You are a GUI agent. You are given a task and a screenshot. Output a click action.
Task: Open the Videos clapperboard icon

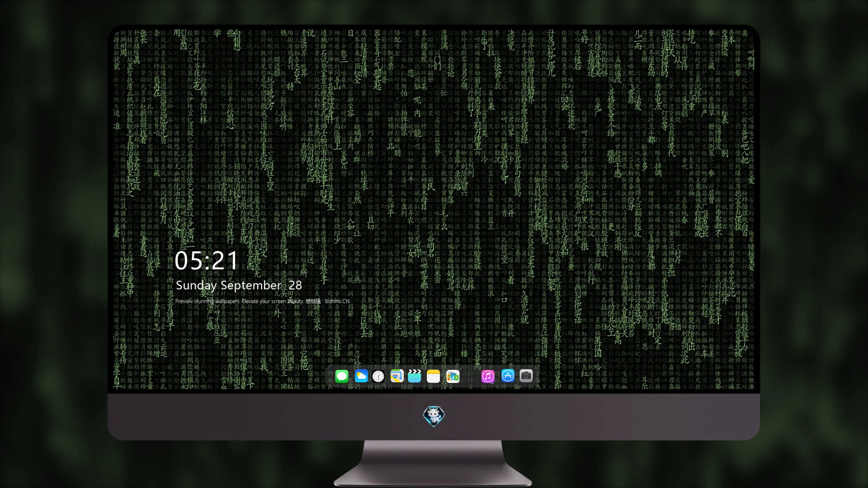pyautogui.click(x=415, y=376)
